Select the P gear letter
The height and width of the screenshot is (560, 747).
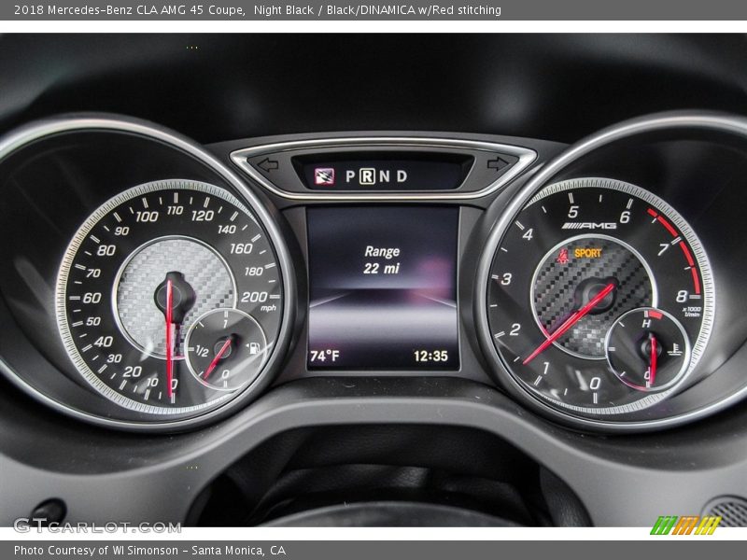tap(351, 176)
